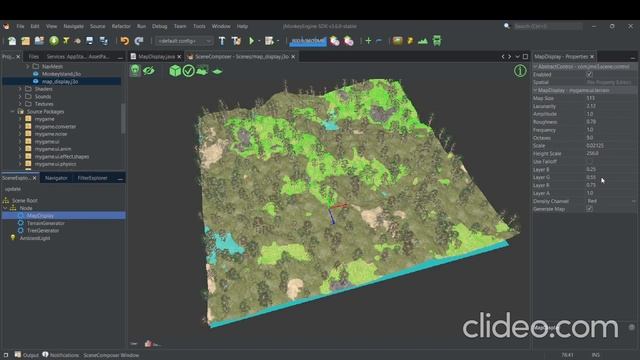Expand the Textures folder
640x360 pixels.
(x=20, y=104)
